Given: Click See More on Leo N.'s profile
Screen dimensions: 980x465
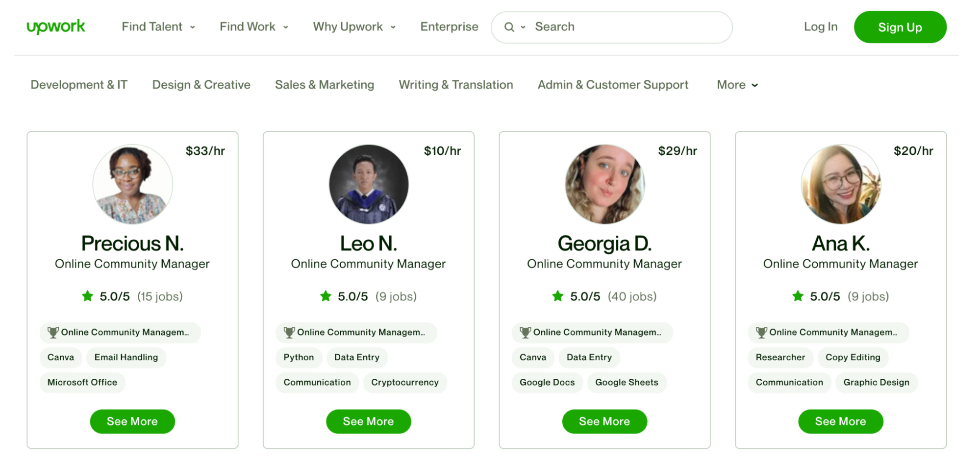Looking at the screenshot, I should point(368,421).
